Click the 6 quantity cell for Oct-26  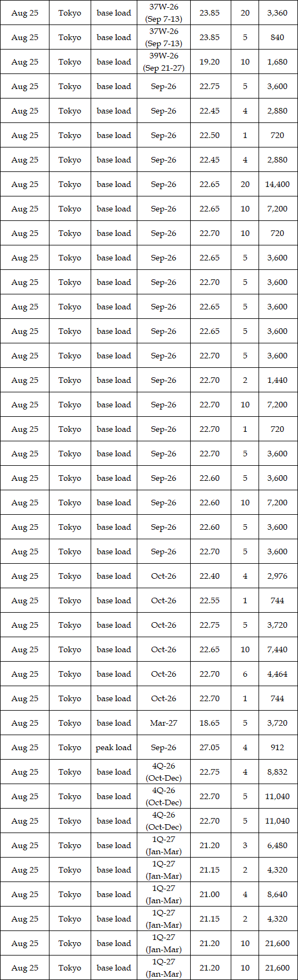pos(245,674)
